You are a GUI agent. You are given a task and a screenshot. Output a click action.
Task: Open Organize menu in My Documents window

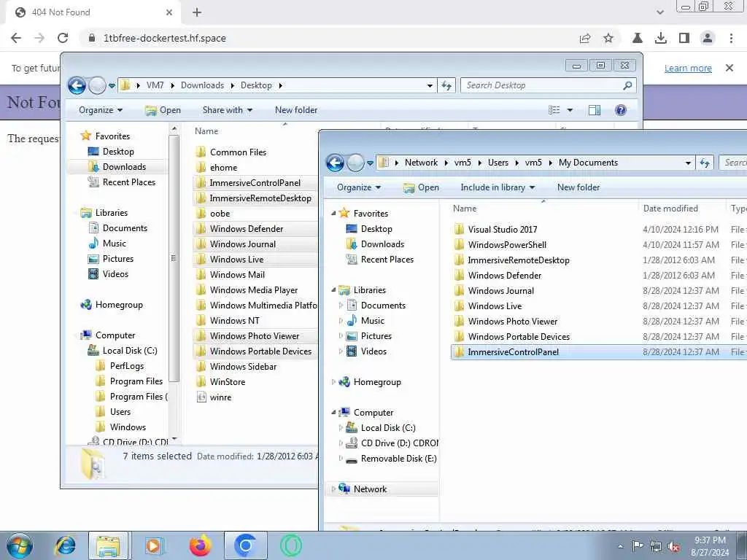359,187
